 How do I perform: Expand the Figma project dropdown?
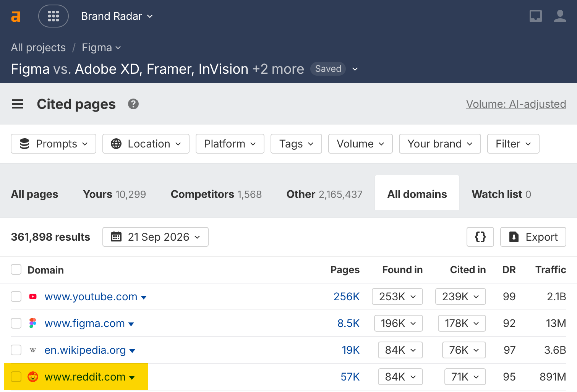click(101, 48)
